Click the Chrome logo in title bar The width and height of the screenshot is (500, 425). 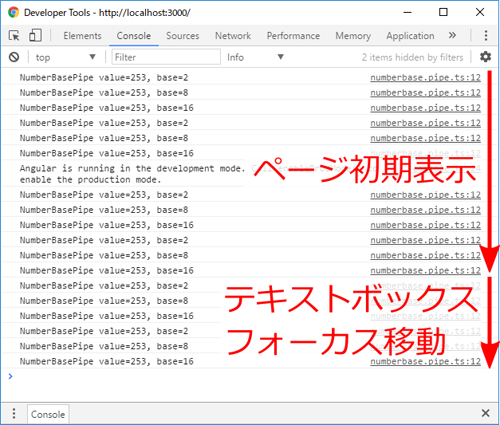[x=14, y=12]
